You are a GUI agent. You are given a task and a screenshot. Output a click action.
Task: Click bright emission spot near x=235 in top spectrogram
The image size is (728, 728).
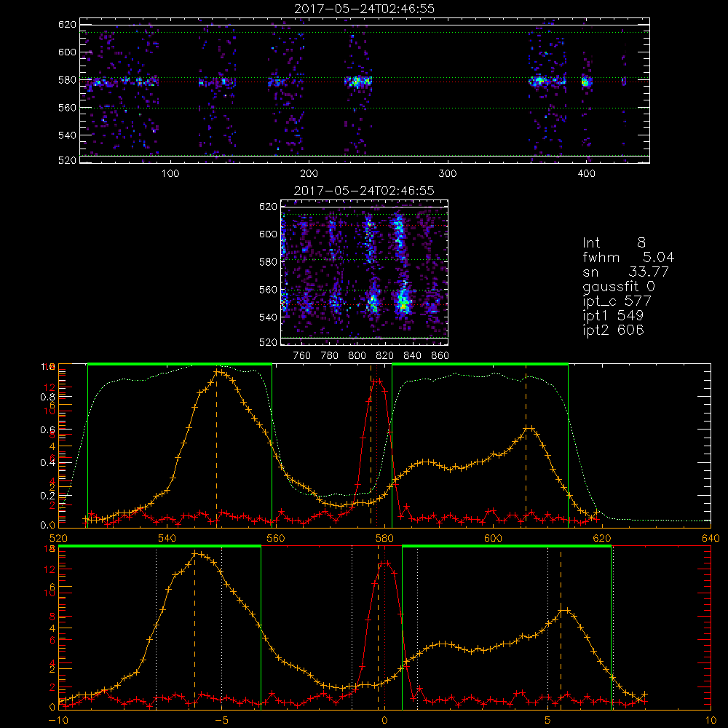pos(357,82)
